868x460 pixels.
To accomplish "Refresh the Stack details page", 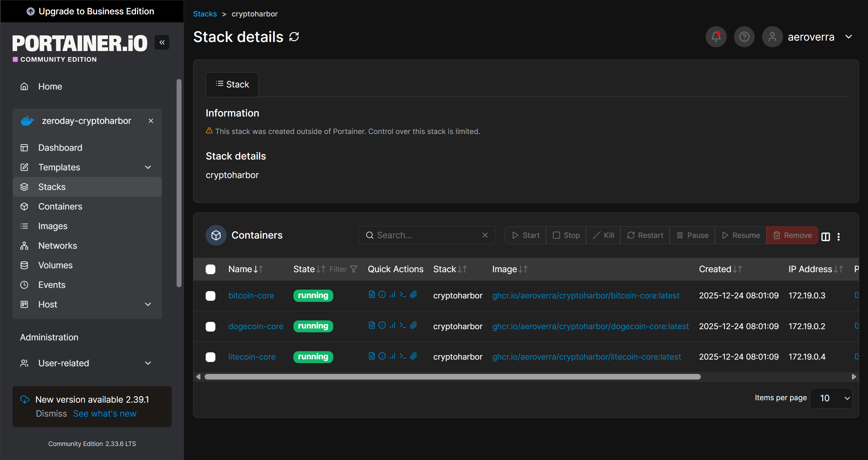I will [294, 37].
